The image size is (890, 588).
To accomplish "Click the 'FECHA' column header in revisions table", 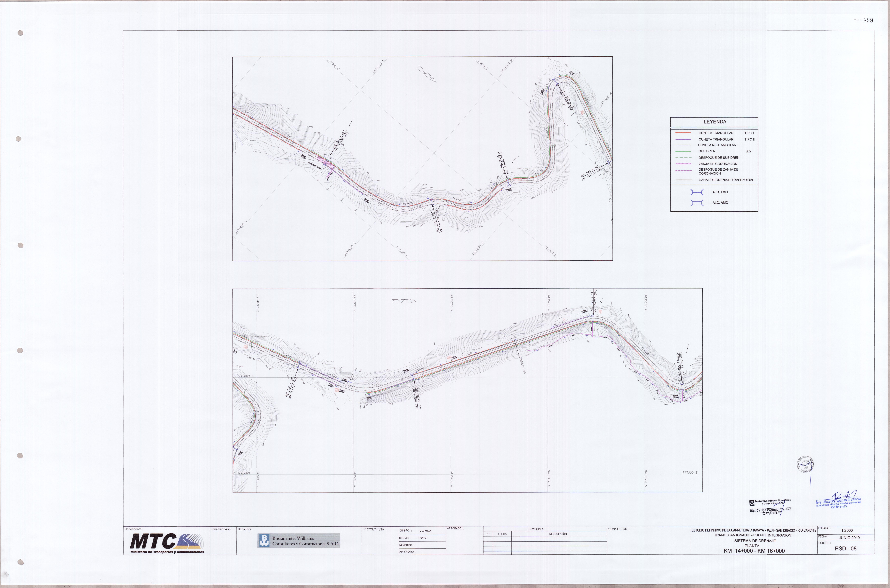I will [502, 534].
